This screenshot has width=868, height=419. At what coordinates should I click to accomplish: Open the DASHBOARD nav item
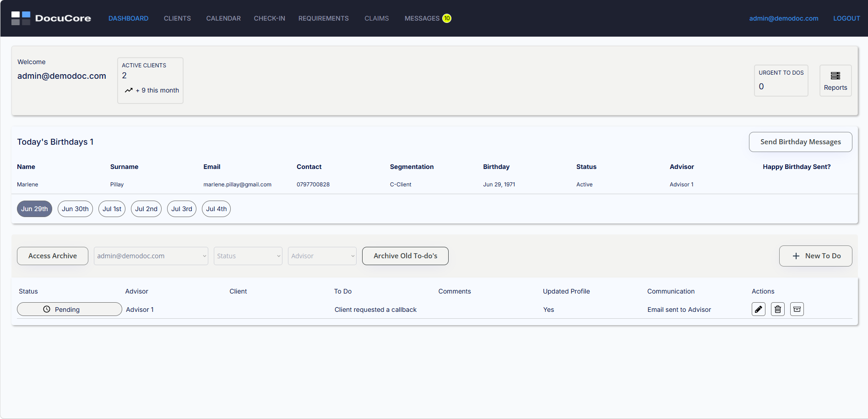(x=128, y=18)
